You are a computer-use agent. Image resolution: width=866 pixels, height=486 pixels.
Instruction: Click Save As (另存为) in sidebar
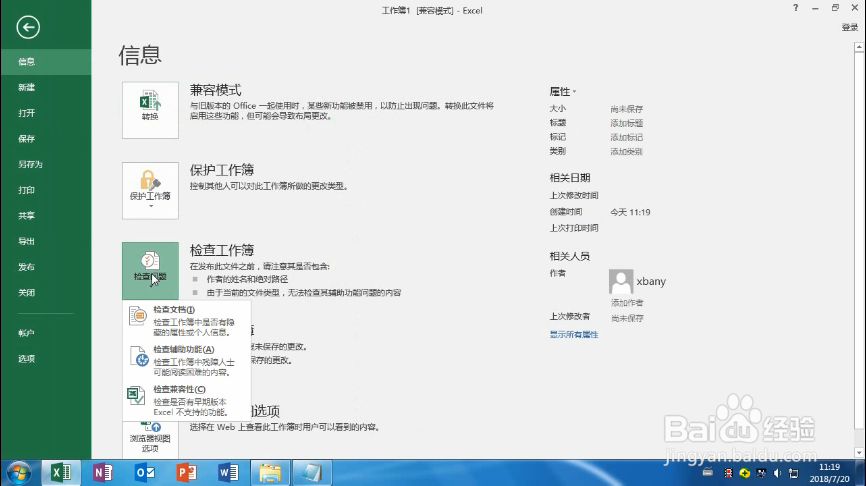(x=46, y=164)
